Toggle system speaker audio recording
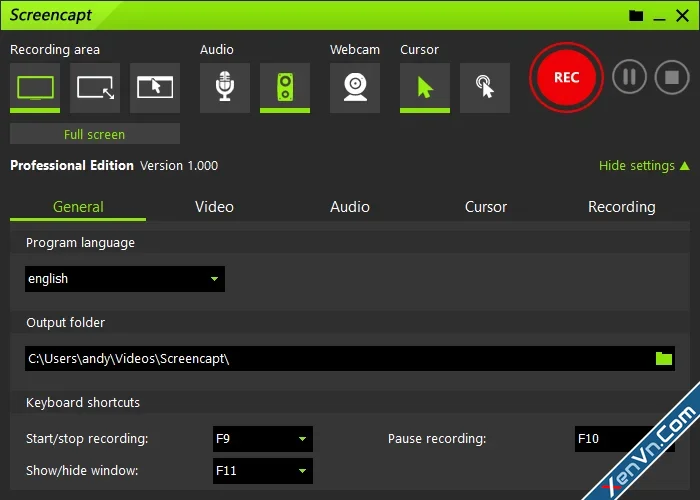 [x=285, y=88]
